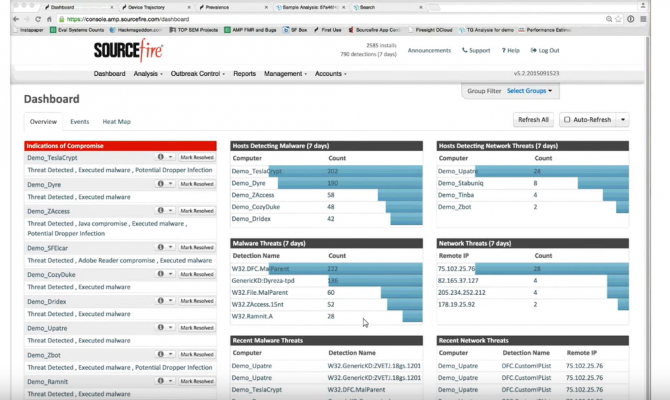Click the browser back arrow
Viewport: 670px width, 400px height.
pyautogui.click(x=16, y=19)
